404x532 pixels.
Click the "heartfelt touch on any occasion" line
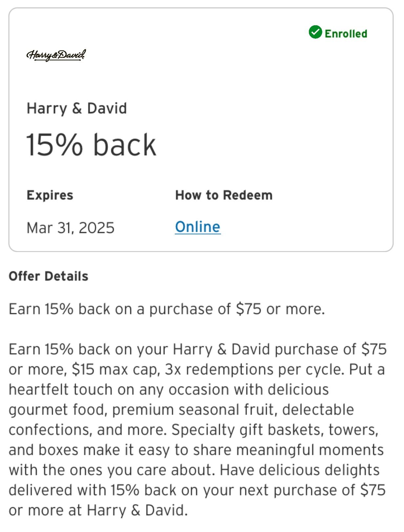coord(169,390)
